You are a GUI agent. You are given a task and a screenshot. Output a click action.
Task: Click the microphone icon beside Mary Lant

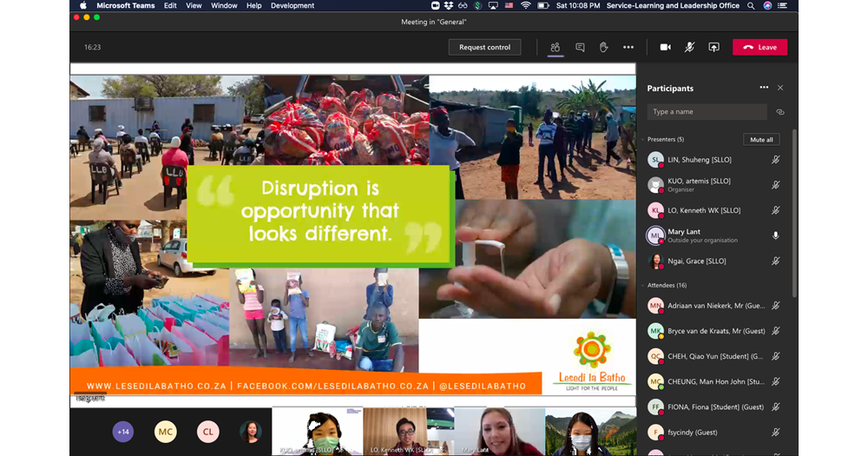[x=776, y=235]
